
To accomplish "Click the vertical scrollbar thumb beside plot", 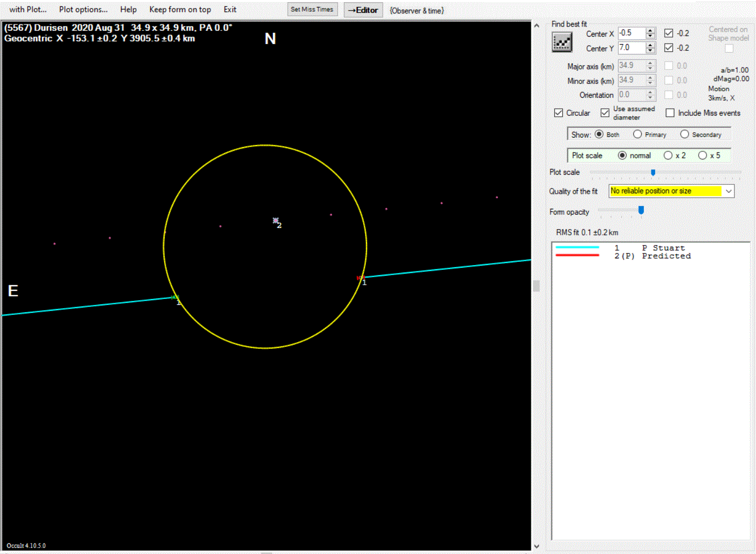I will [536, 286].
